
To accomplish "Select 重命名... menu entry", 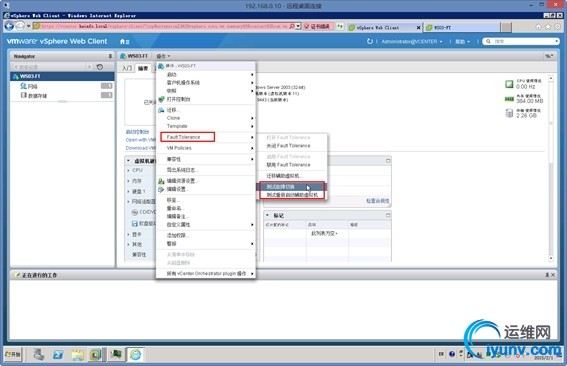I will pyautogui.click(x=206, y=208).
